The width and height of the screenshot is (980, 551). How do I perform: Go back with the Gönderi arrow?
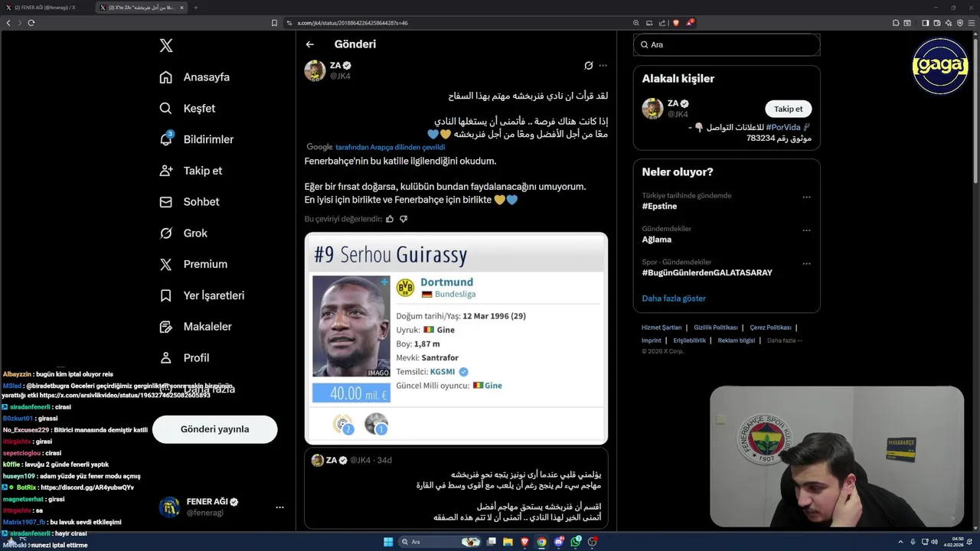310,44
